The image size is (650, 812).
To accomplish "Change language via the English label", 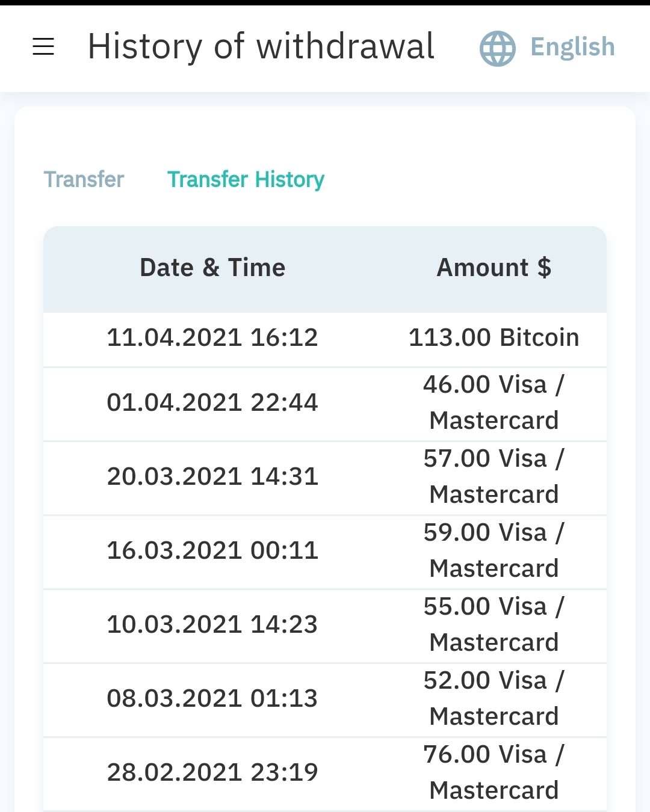I will (x=572, y=47).
